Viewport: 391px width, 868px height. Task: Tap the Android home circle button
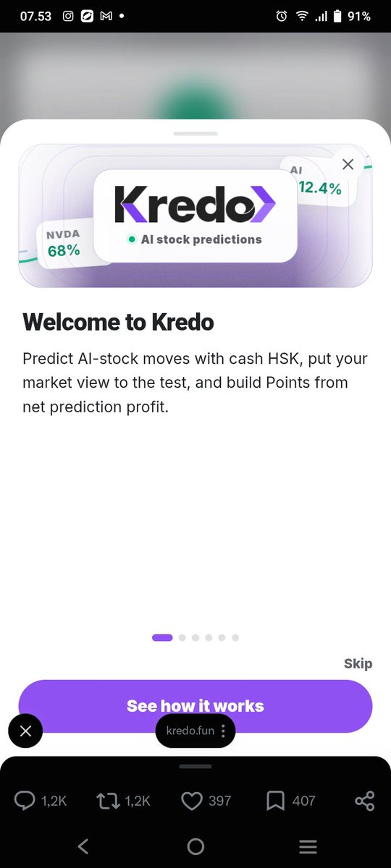(x=195, y=846)
